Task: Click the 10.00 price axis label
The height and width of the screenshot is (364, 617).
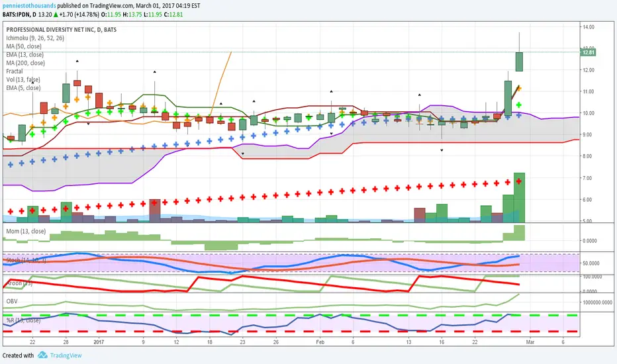Action: point(589,113)
